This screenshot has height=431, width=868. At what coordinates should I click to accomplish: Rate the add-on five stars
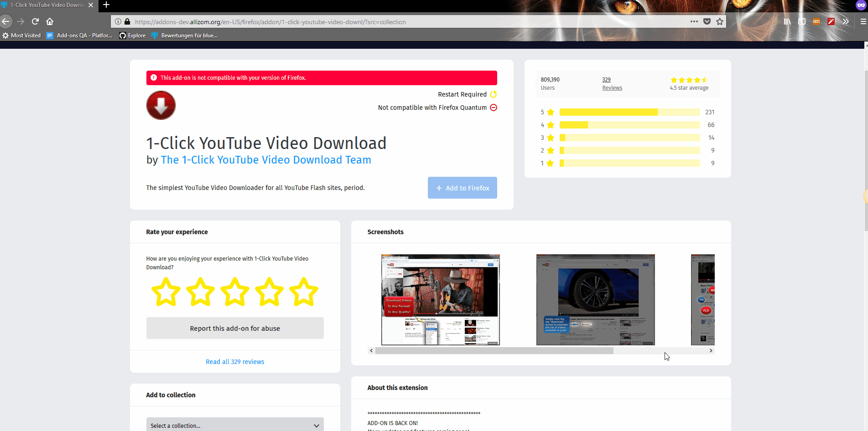[x=304, y=292]
